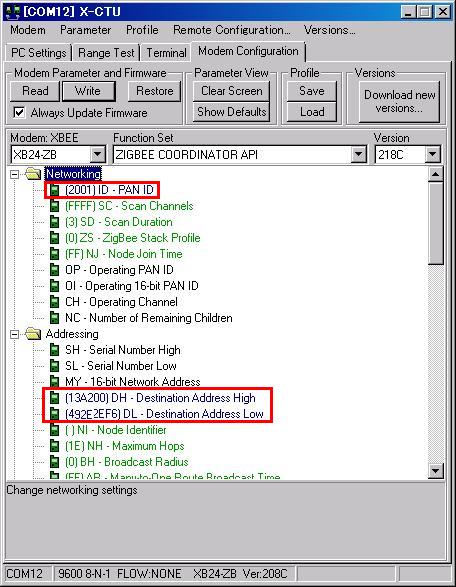
Task: Click the icon beside ZS - ZigBee Stack Profile
Action: 55,238
